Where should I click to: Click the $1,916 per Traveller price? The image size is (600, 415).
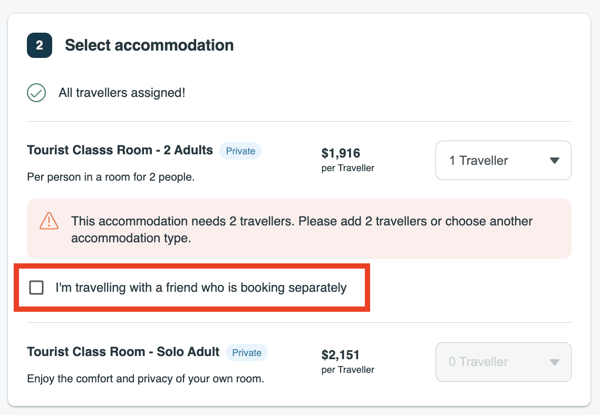pos(348,160)
